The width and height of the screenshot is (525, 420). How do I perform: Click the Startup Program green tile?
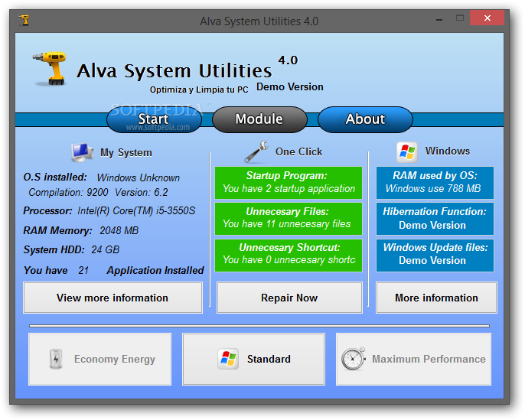[x=289, y=183]
